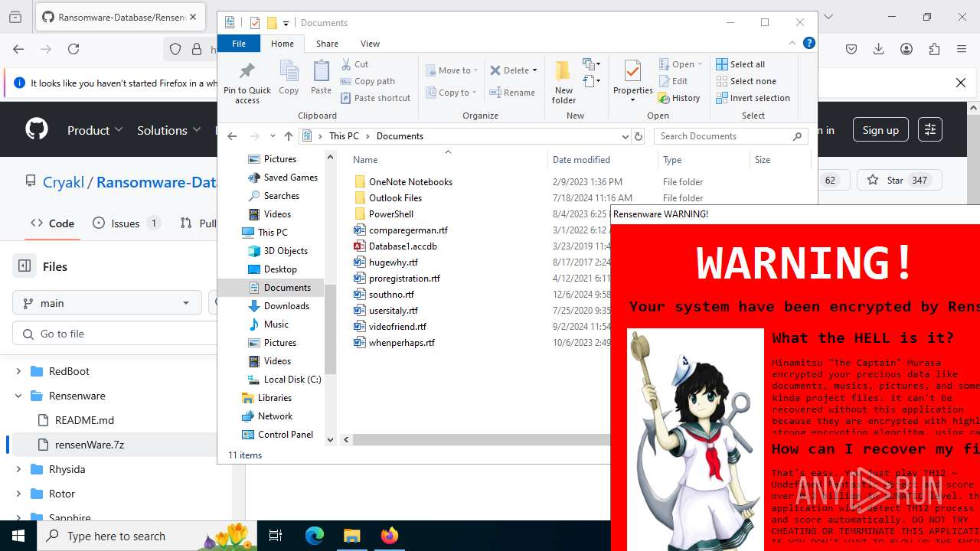
Task: Open Windows Start menu
Action: pos(18,536)
